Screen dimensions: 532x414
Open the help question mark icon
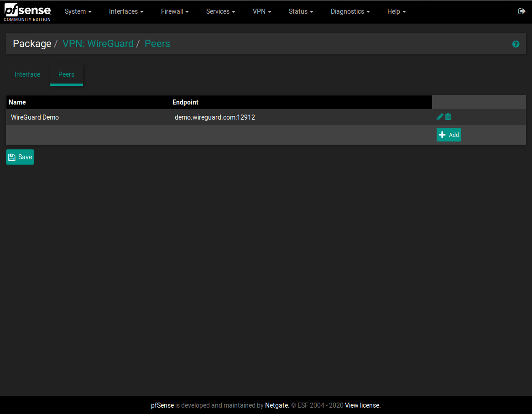[516, 44]
